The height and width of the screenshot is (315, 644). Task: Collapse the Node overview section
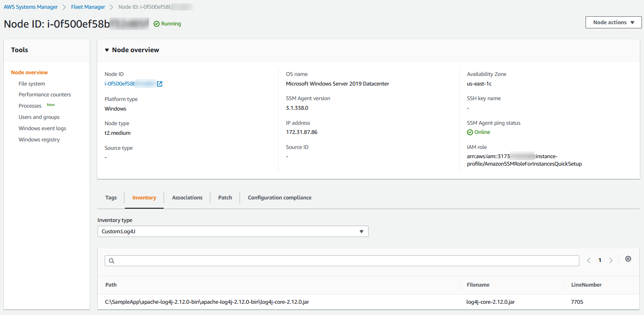click(107, 50)
